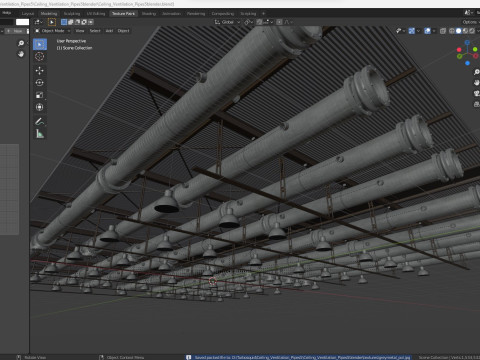This screenshot has height=360, width=480.
Task: Choose the Intersect selection mode icon
Action: click(x=91, y=22)
